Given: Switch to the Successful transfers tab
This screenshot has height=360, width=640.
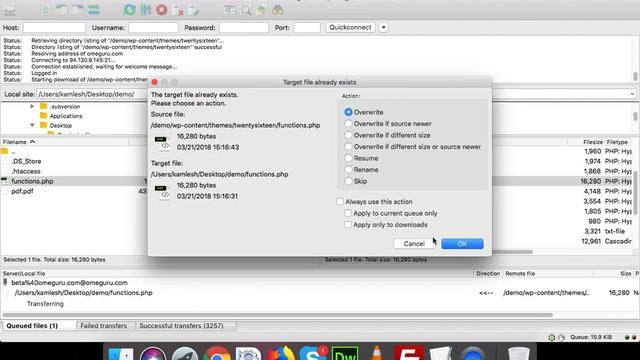Looking at the screenshot, I should (181, 326).
